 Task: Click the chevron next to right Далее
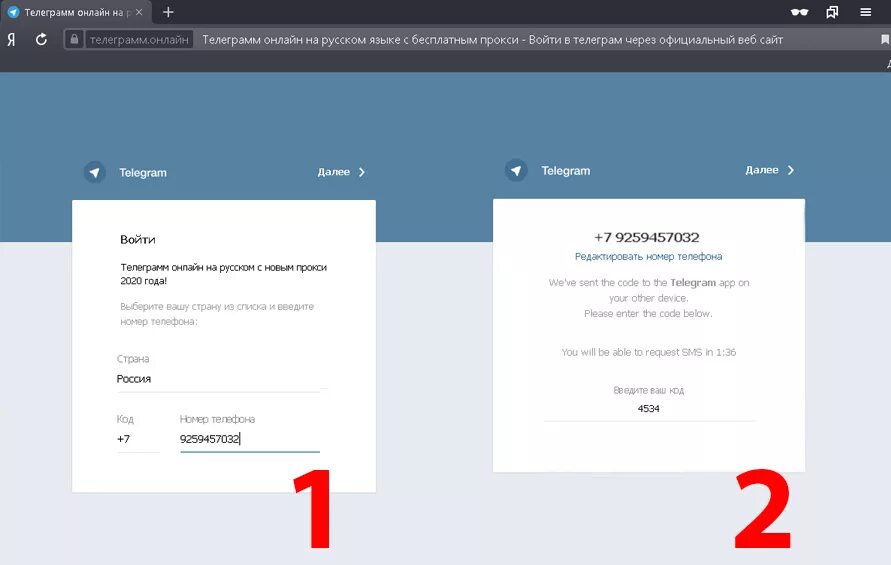point(790,170)
